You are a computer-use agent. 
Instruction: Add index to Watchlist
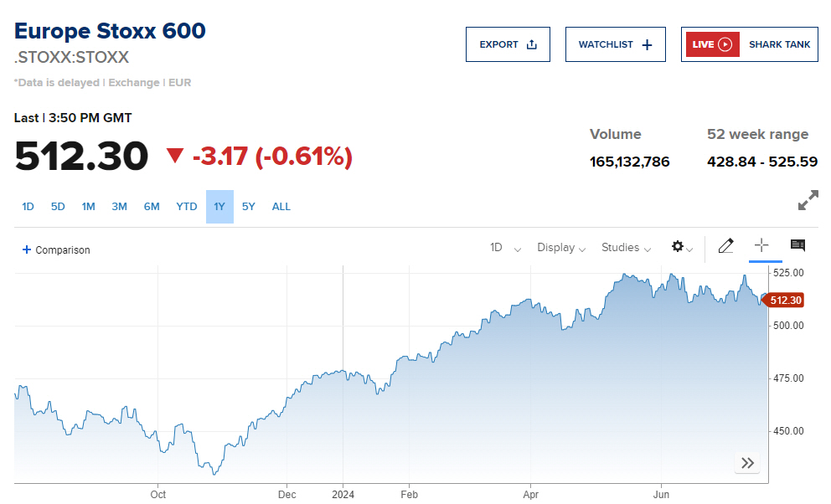pos(615,44)
